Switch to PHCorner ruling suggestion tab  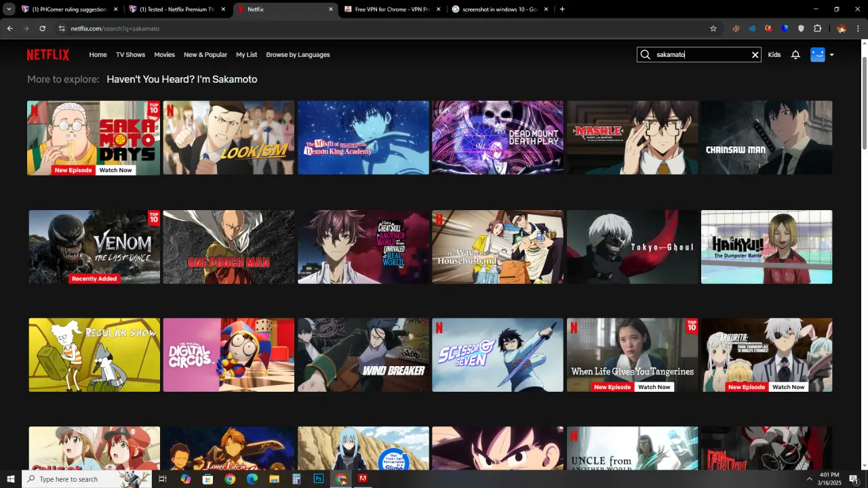(70, 9)
